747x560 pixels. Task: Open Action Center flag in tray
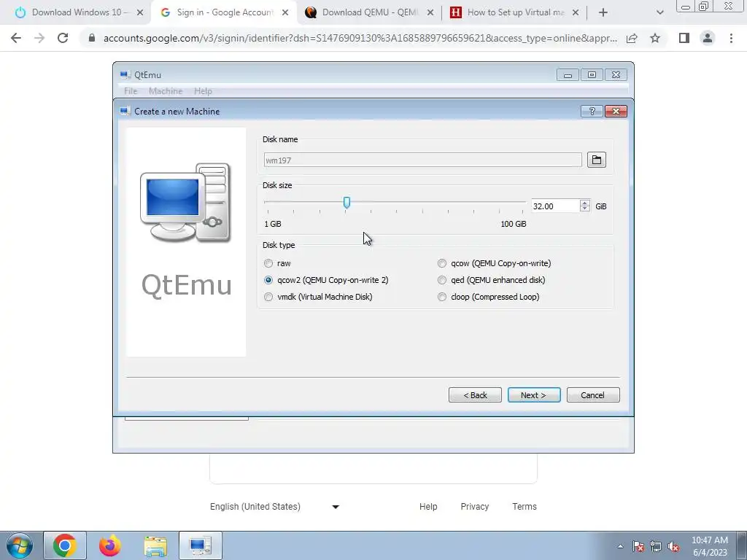click(x=638, y=546)
